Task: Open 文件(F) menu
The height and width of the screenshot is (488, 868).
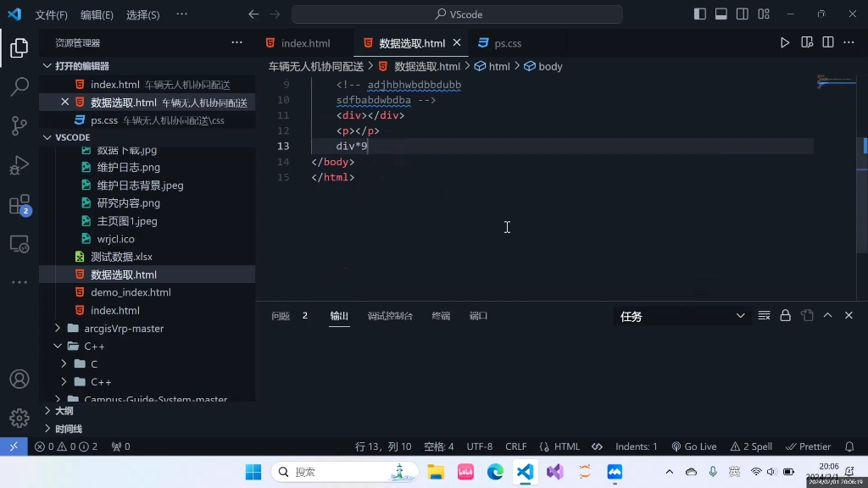Action: pos(51,15)
